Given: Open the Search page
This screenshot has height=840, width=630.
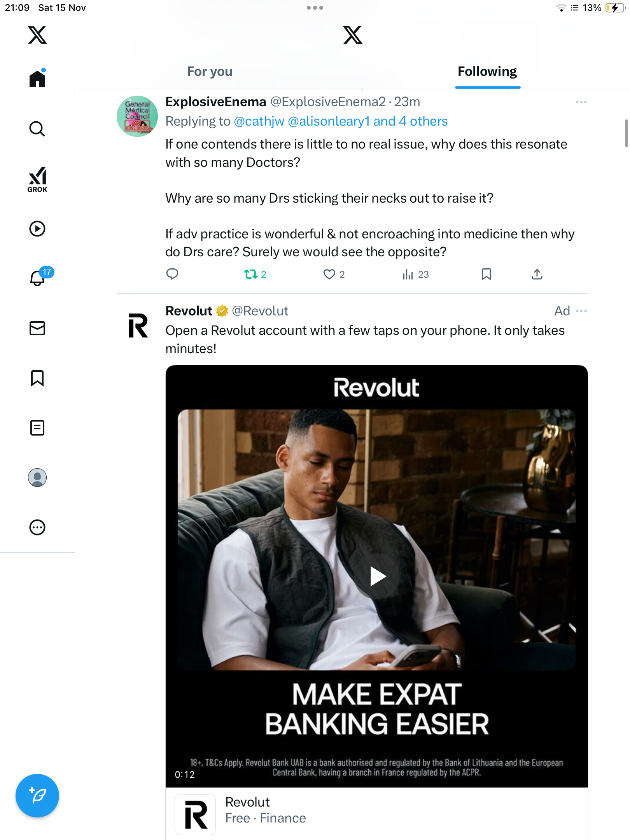Looking at the screenshot, I should pyautogui.click(x=37, y=129).
